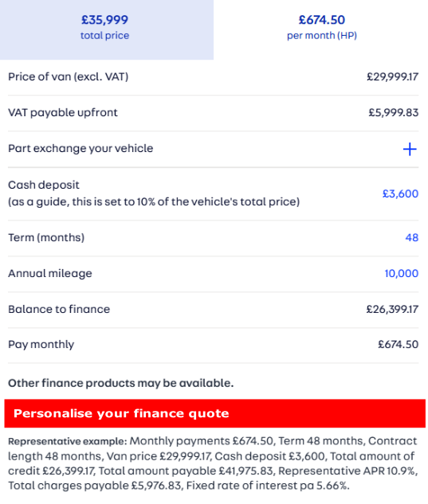
Task: Edit the £3,600 cash deposit value
Action: tap(400, 193)
